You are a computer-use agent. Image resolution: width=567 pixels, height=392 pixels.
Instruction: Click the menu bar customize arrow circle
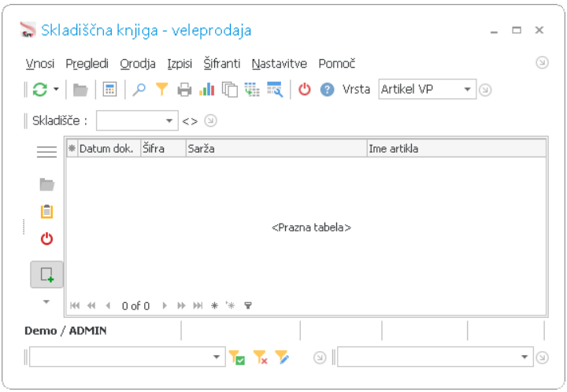tap(542, 63)
